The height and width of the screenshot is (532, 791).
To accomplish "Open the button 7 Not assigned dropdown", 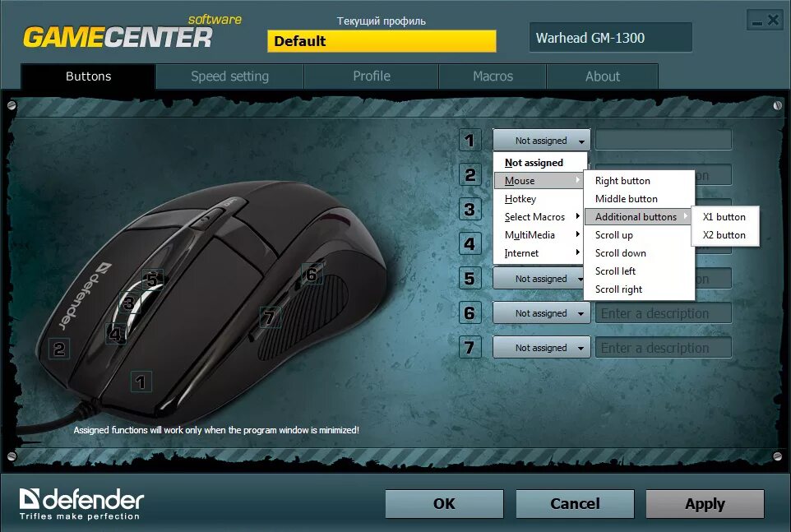I will 541,348.
